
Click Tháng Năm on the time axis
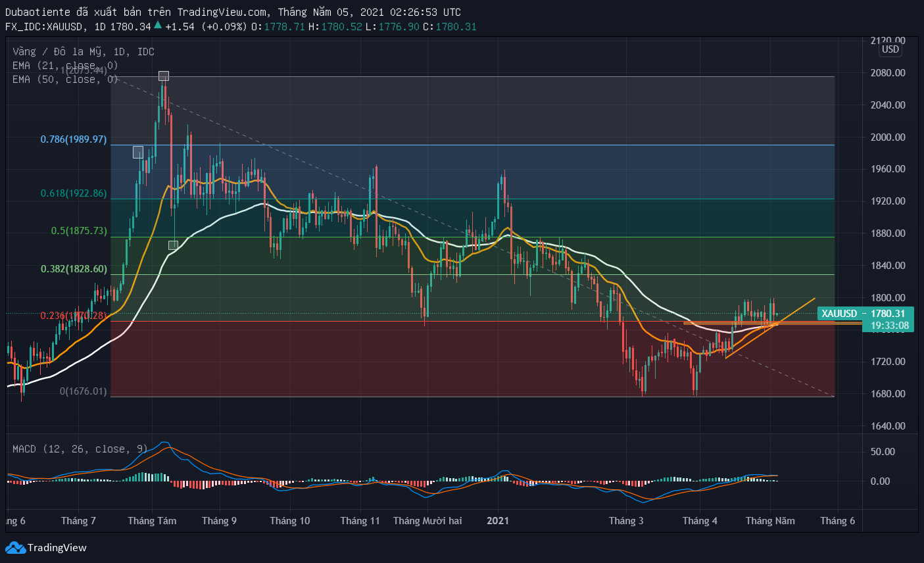tap(770, 520)
